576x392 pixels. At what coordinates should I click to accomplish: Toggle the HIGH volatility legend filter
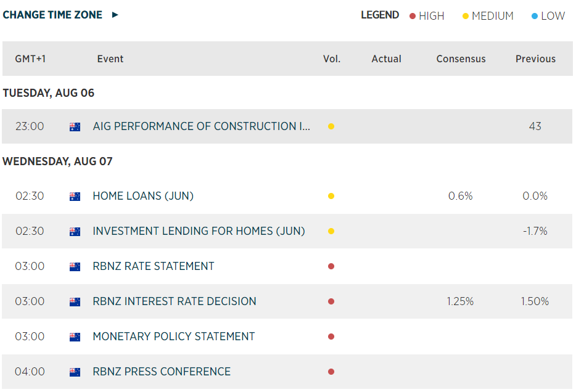[x=426, y=16]
